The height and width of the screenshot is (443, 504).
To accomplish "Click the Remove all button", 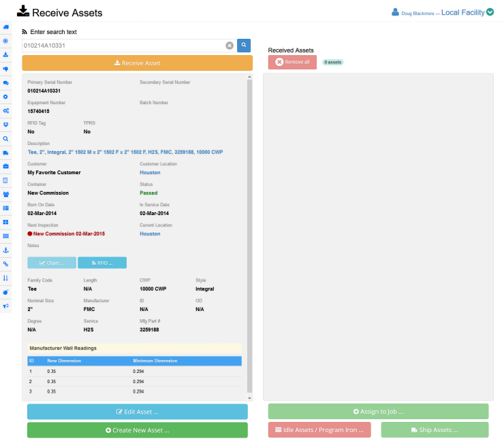I will pos(292,62).
